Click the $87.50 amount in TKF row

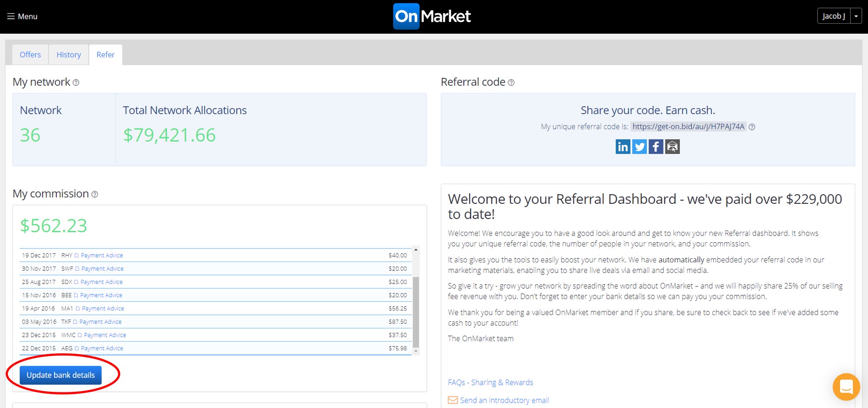tap(397, 322)
